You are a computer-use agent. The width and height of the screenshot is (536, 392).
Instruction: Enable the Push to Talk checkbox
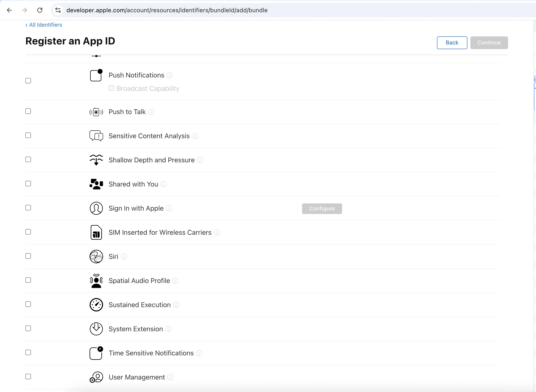point(28,111)
